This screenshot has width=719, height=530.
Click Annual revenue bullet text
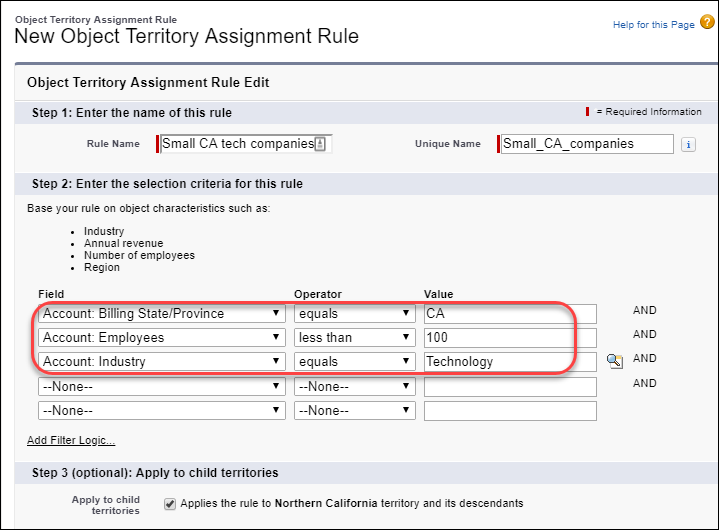click(123, 243)
